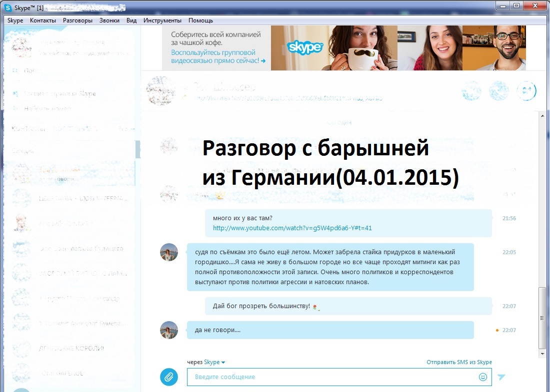The image size is (550, 392).
Task: Click the sender avatar beside the 22:05 message
Action: (x=168, y=252)
